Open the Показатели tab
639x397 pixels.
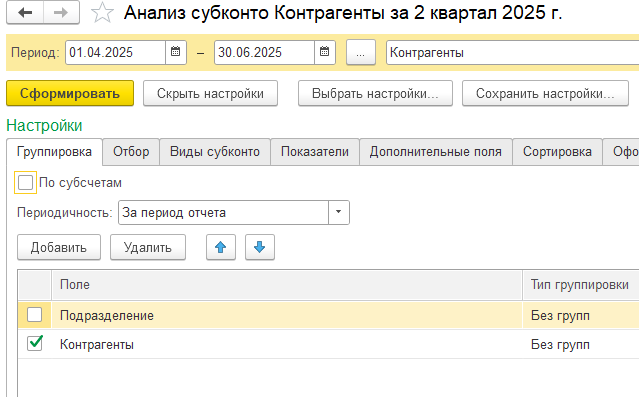click(315, 152)
